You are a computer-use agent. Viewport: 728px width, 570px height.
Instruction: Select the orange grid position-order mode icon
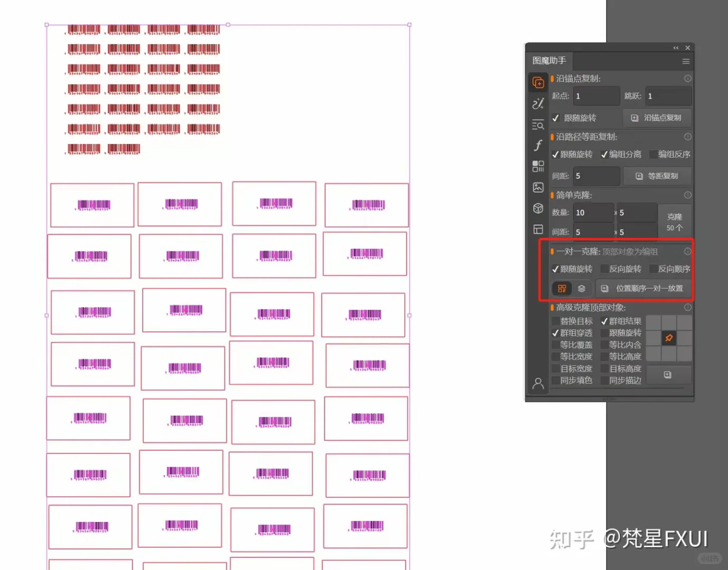[562, 289]
